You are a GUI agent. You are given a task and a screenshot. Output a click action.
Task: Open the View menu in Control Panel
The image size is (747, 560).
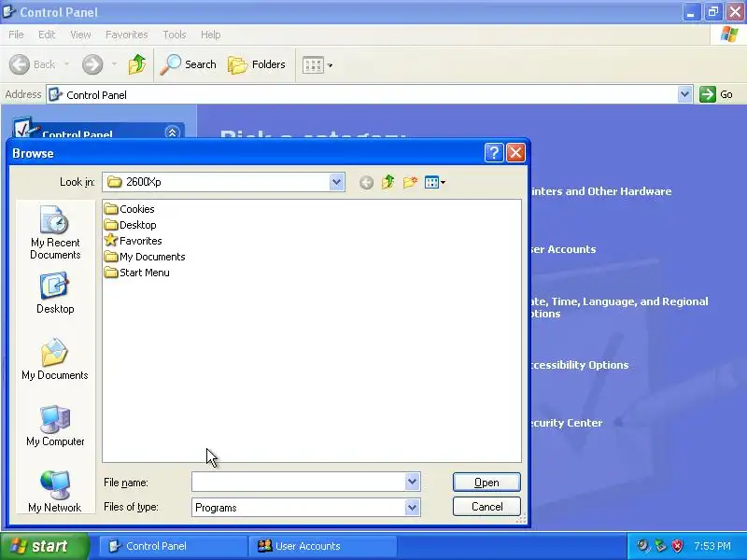(80, 35)
